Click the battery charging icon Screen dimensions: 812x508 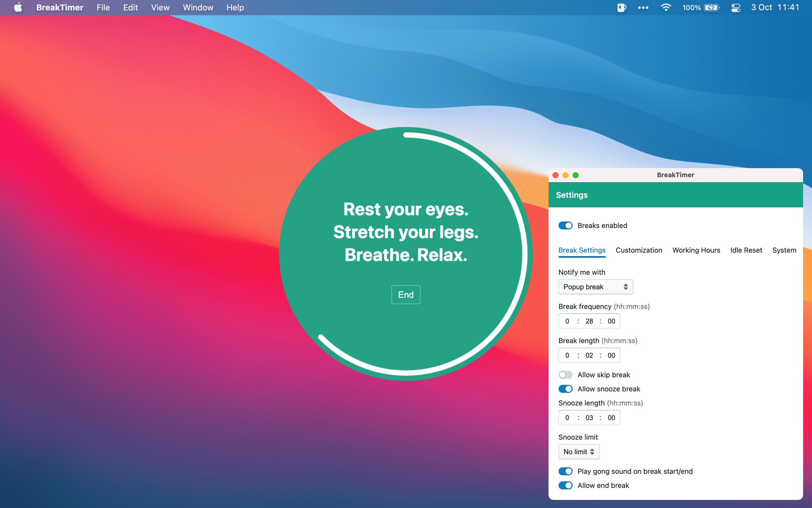pos(711,8)
